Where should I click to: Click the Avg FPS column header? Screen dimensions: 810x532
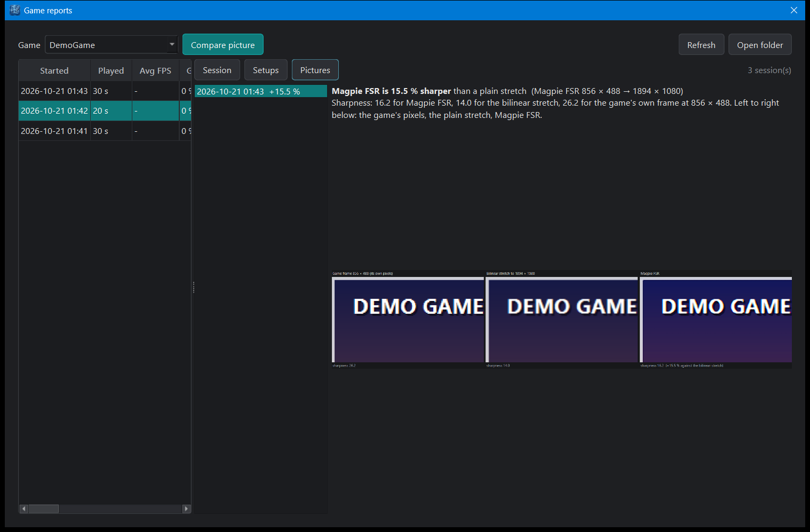(x=155, y=70)
